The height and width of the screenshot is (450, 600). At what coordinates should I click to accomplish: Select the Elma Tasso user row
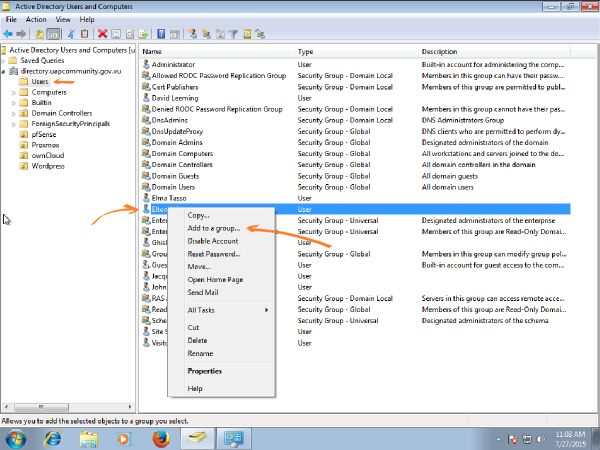(355, 198)
